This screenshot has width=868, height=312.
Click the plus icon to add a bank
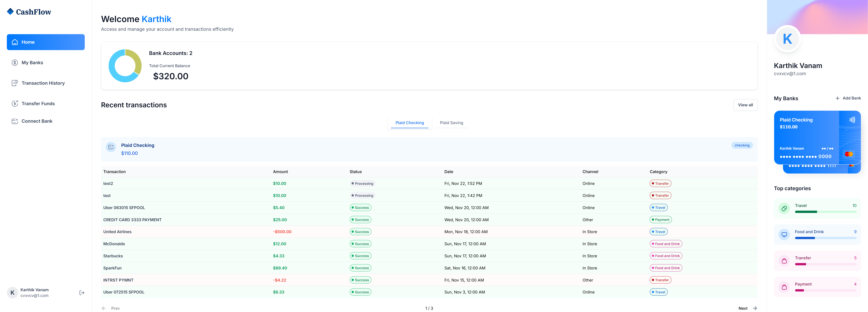[837, 98]
